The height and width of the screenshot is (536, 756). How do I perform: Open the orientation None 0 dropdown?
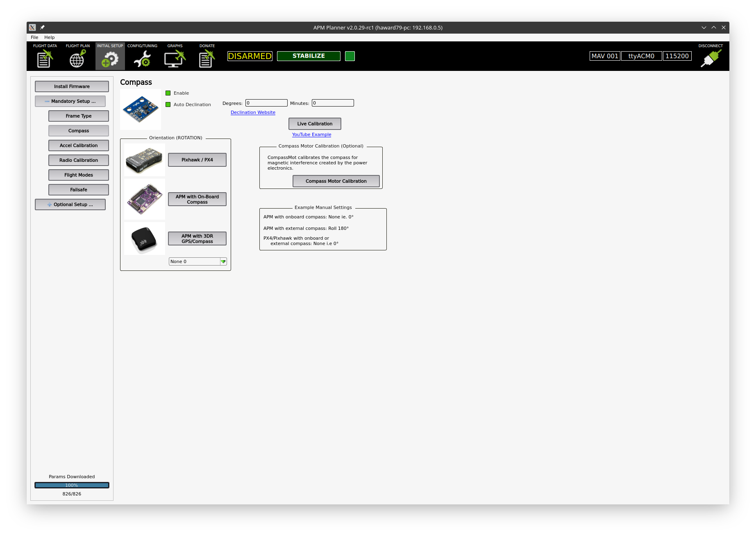pos(198,261)
